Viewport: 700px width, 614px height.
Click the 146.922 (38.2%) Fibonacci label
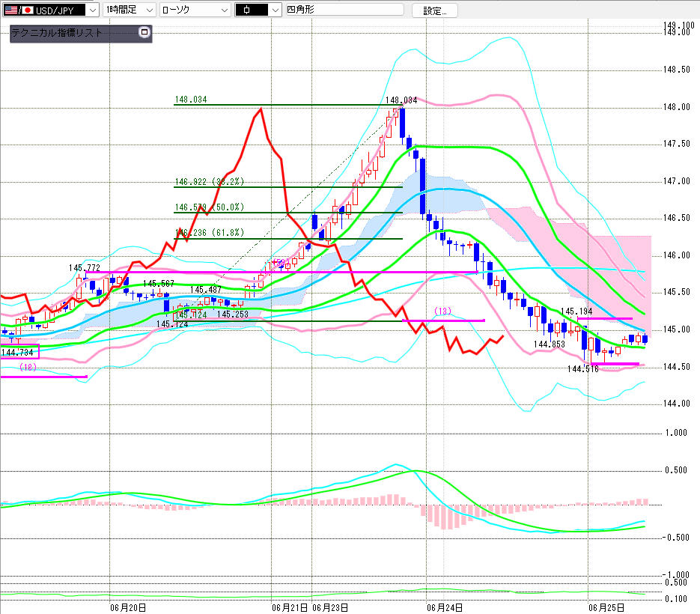[210, 182]
